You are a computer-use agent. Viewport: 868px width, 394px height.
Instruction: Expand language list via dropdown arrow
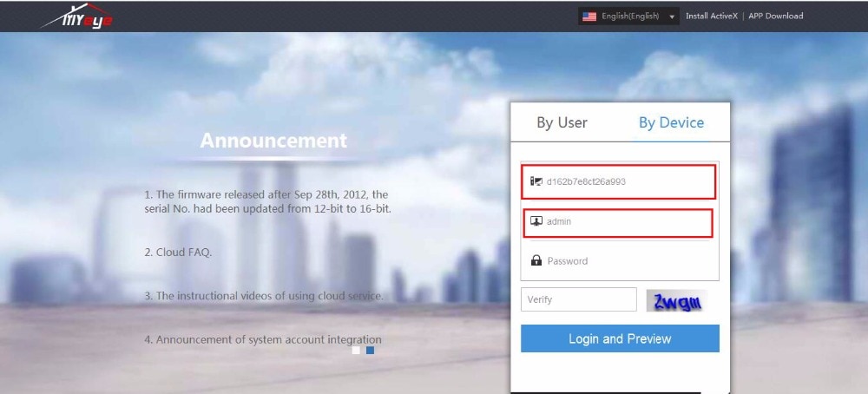click(x=672, y=17)
